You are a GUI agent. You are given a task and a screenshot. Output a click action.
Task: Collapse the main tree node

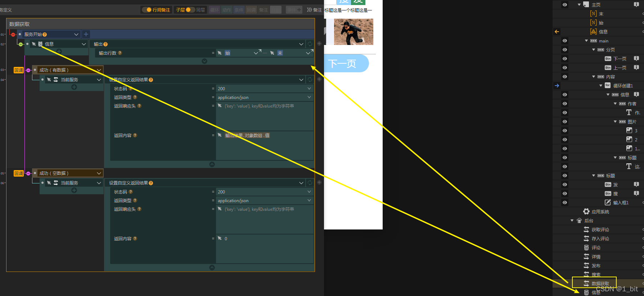click(x=586, y=41)
